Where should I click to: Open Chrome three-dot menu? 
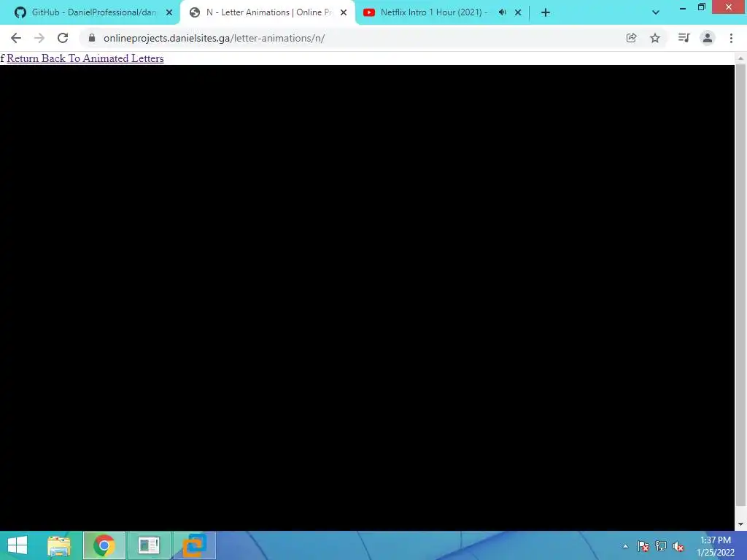[731, 38]
